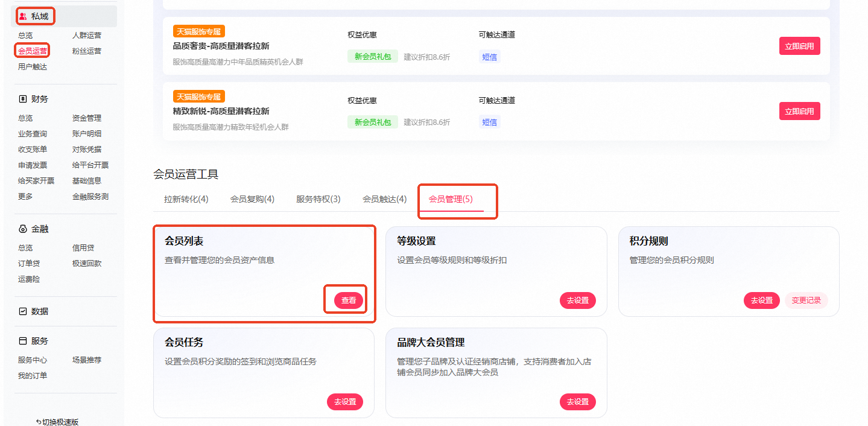
Task: Open 运费险 in the sidebar
Action: pos(29,279)
